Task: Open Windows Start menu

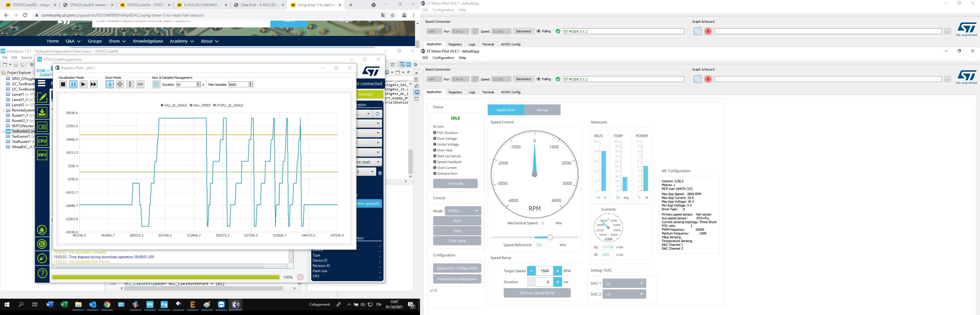Action: coord(7,304)
